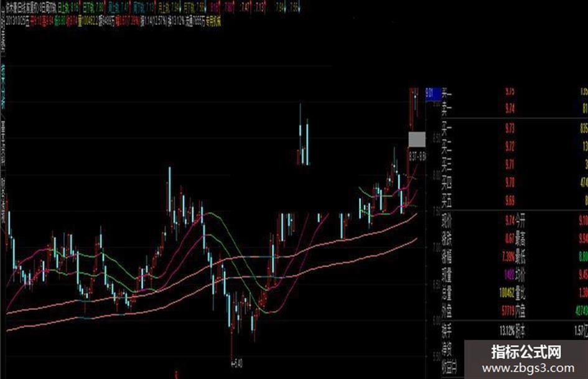Image resolution: width=588 pixels, height=379 pixels.
Task: Click the 股本 share capital value 1.57亿
Action: pos(581,331)
